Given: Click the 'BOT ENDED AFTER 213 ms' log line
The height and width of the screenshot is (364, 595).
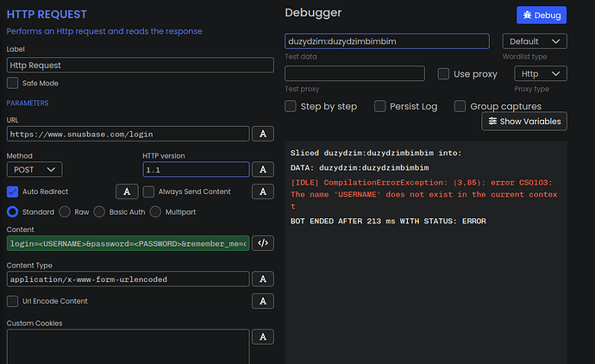Looking at the screenshot, I should pos(388,221).
